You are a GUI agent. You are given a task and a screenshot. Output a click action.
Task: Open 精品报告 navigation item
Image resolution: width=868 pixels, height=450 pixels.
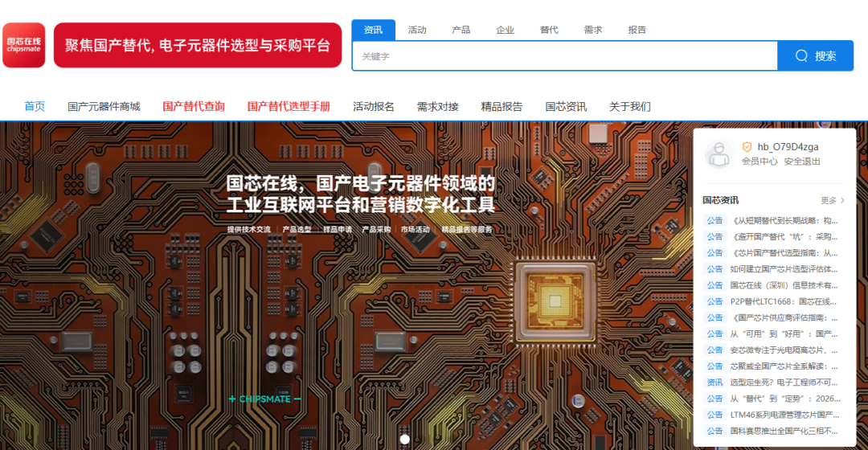pyautogui.click(x=502, y=106)
